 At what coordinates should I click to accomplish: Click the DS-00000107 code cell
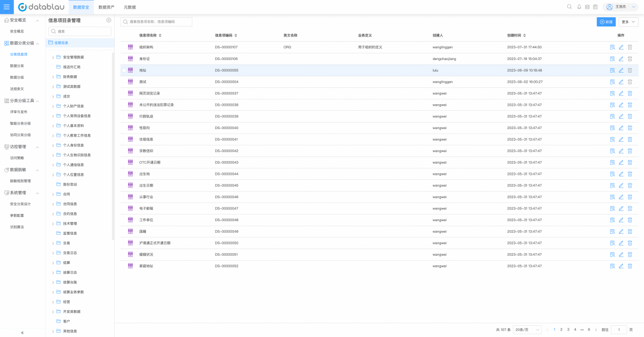(226, 47)
